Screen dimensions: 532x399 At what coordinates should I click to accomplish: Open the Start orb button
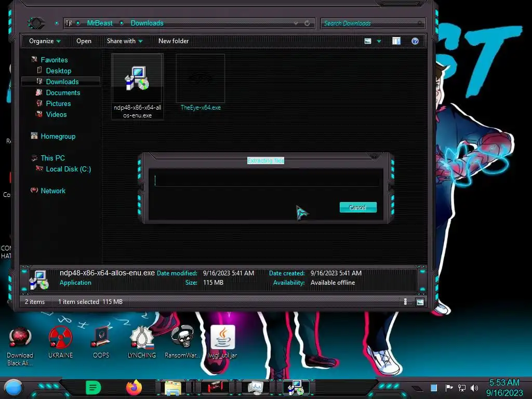coord(13,388)
